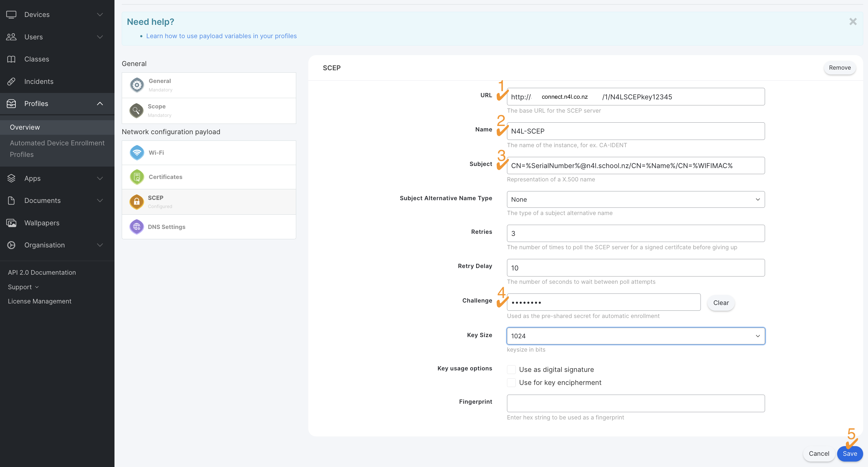
Task: Open the Certificates payload settings
Action: pos(209,177)
